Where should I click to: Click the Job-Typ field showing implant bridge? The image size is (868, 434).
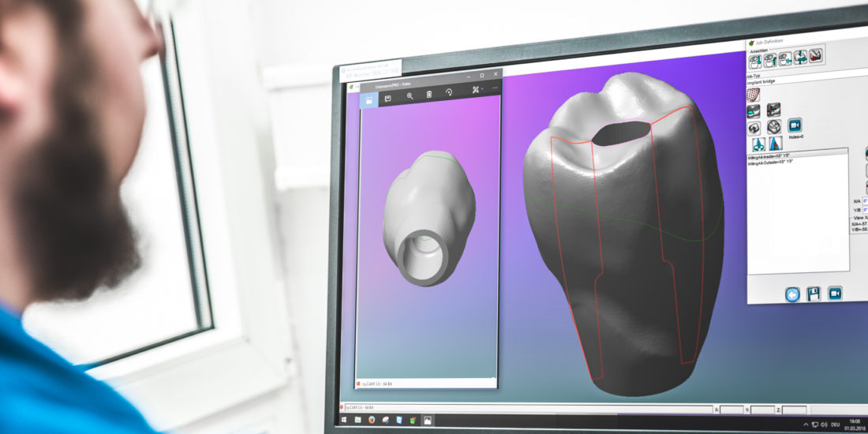tap(806, 77)
